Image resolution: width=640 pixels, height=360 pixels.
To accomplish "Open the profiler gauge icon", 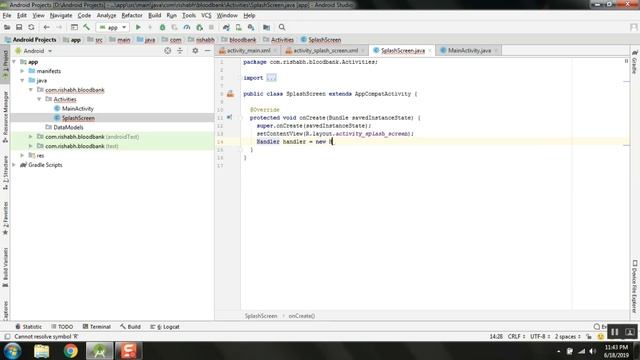I will (187, 27).
